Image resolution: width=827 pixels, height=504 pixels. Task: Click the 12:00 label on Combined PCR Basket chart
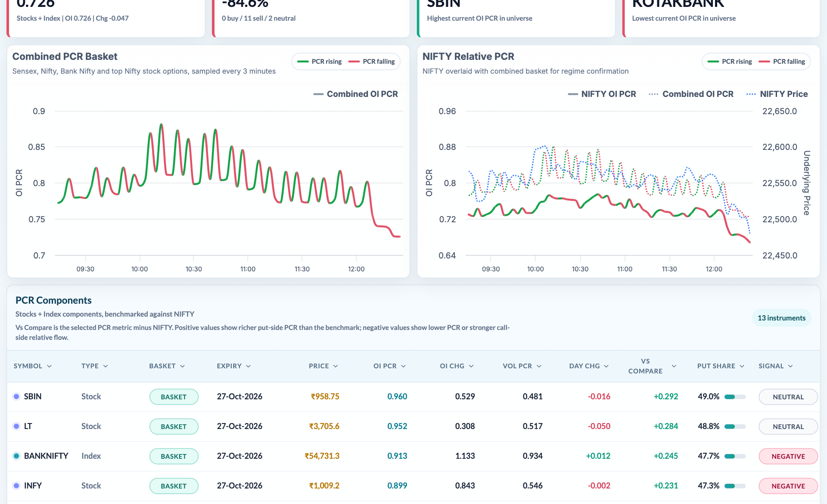point(356,269)
